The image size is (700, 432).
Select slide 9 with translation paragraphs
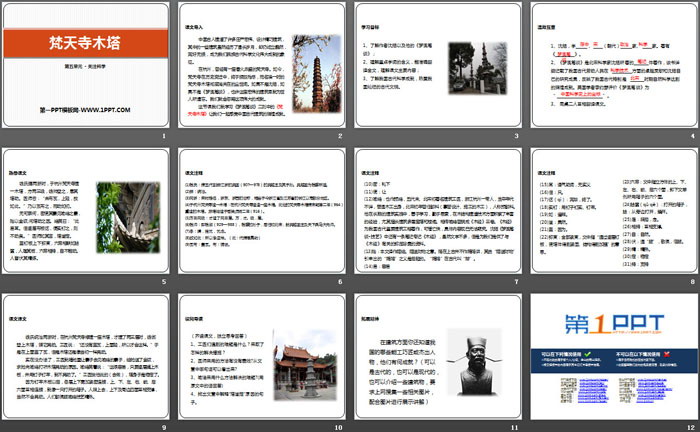click(x=86, y=357)
